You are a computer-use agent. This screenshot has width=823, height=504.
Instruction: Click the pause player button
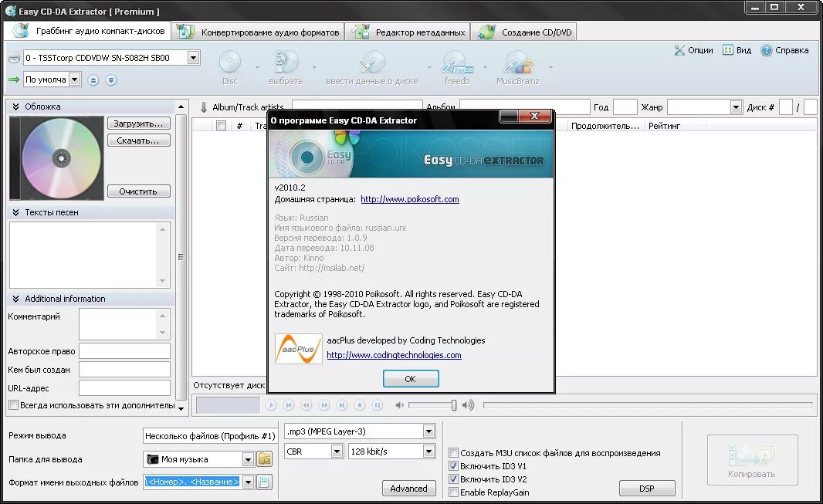pyautogui.click(x=378, y=405)
